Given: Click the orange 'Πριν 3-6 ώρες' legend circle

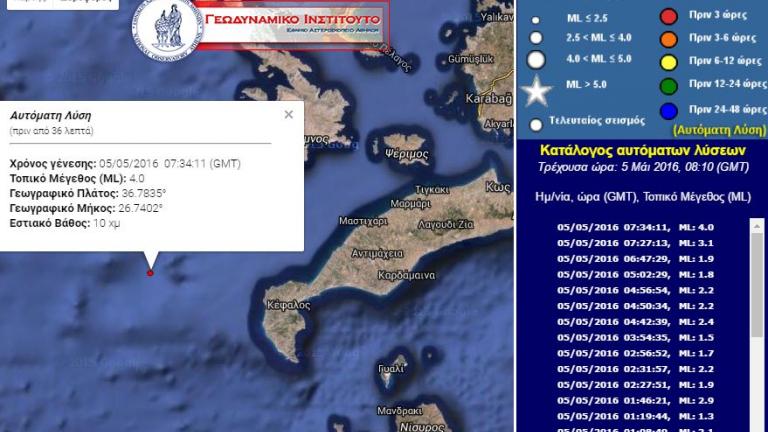Looking at the screenshot, I should (x=669, y=39).
